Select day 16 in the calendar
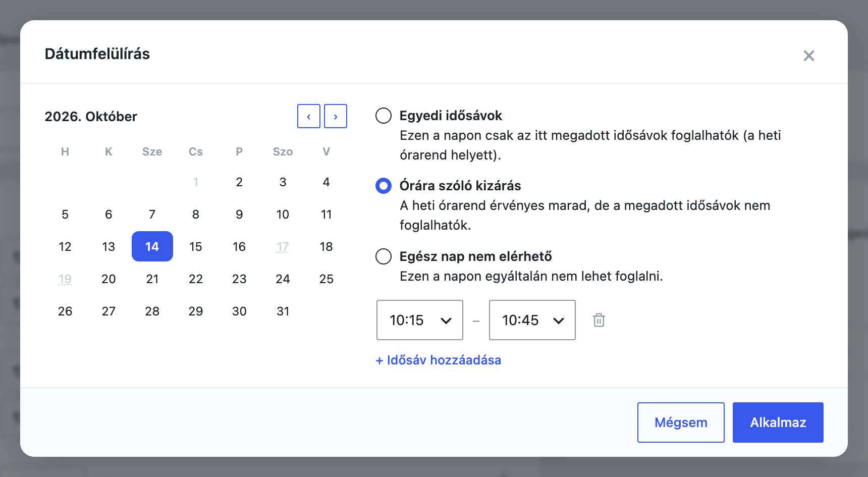 pyautogui.click(x=239, y=246)
